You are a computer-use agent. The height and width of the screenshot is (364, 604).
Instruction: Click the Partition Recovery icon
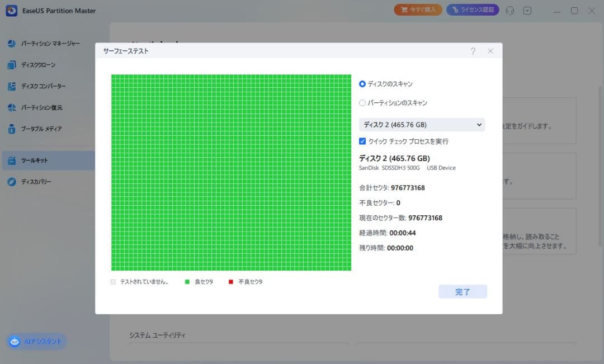tap(12, 107)
